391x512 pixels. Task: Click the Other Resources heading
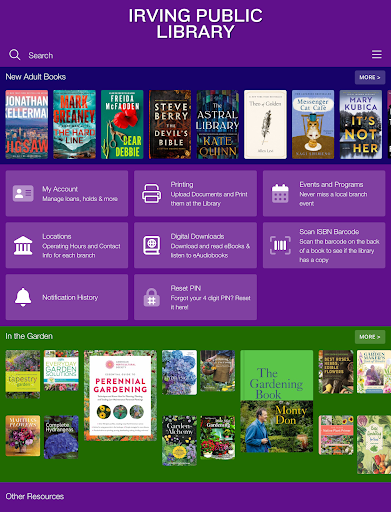tap(35, 496)
